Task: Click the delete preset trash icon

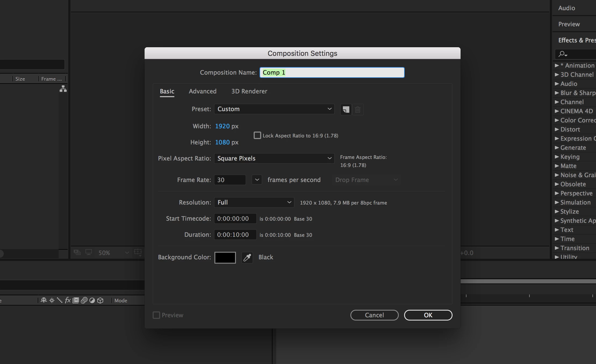Action: [x=358, y=110]
